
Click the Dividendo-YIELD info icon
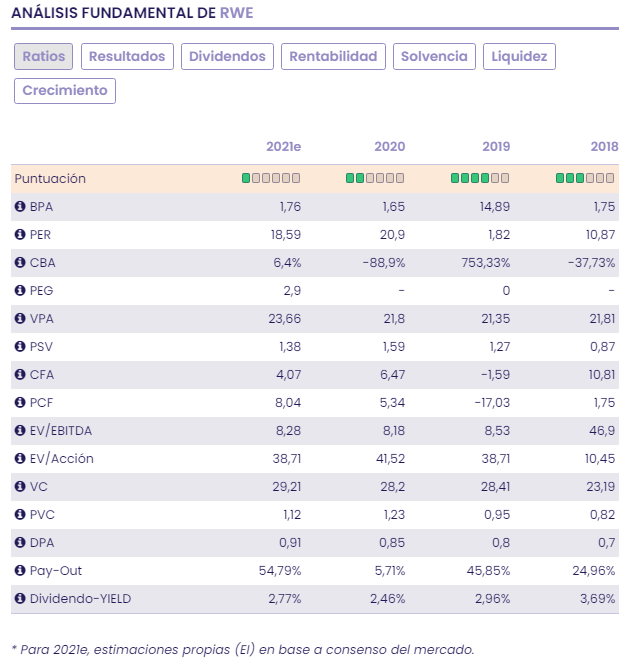19,599
